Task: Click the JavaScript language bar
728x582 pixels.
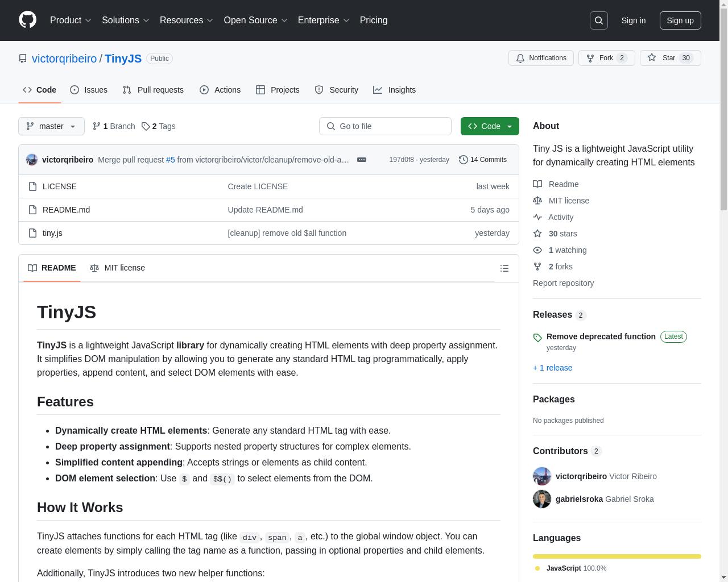Action: click(x=617, y=556)
